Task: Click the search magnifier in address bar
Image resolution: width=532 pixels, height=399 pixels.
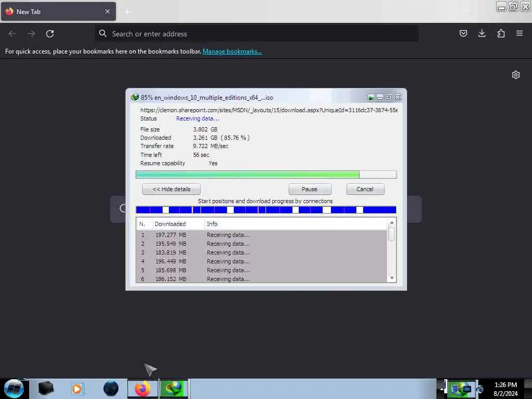Action: click(103, 33)
